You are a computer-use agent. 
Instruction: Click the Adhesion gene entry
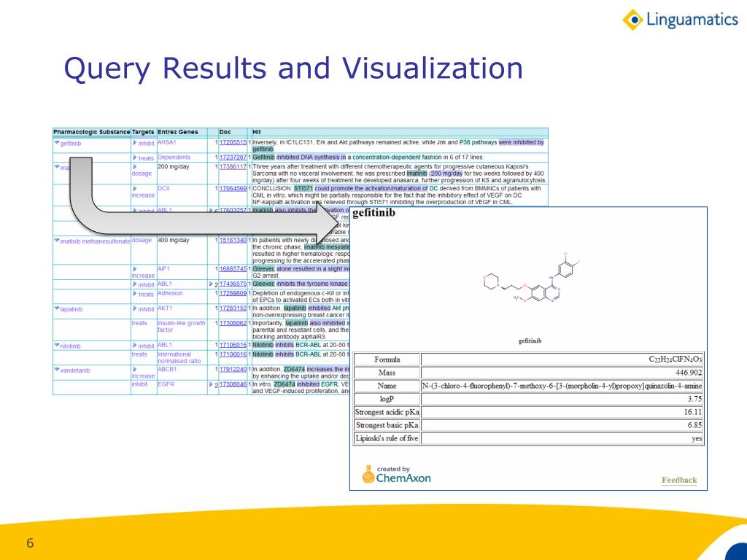pyautogui.click(x=170, y=293)
